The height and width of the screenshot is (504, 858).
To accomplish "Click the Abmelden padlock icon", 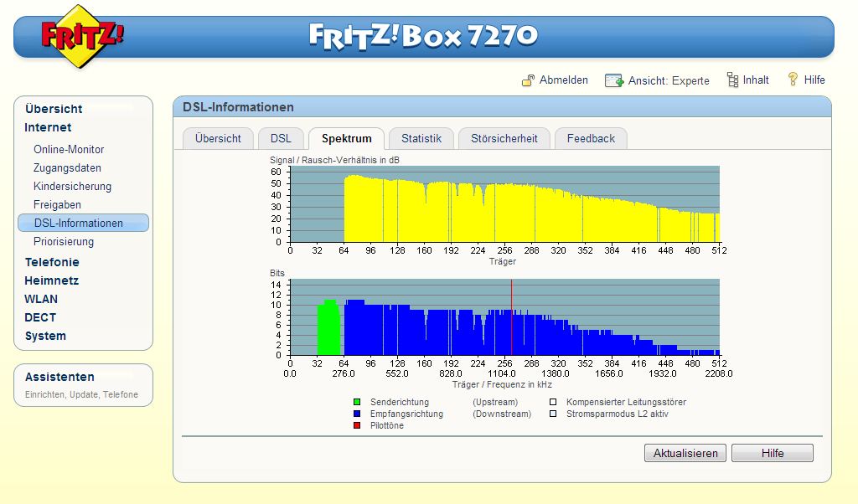I will [x=528, y=80].
